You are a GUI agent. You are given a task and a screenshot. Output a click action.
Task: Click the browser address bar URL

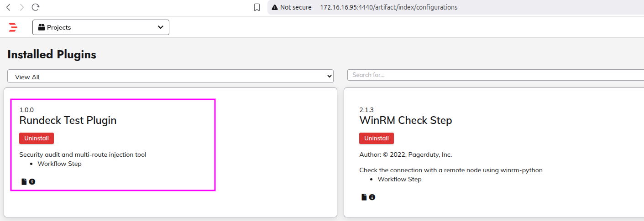388,7
